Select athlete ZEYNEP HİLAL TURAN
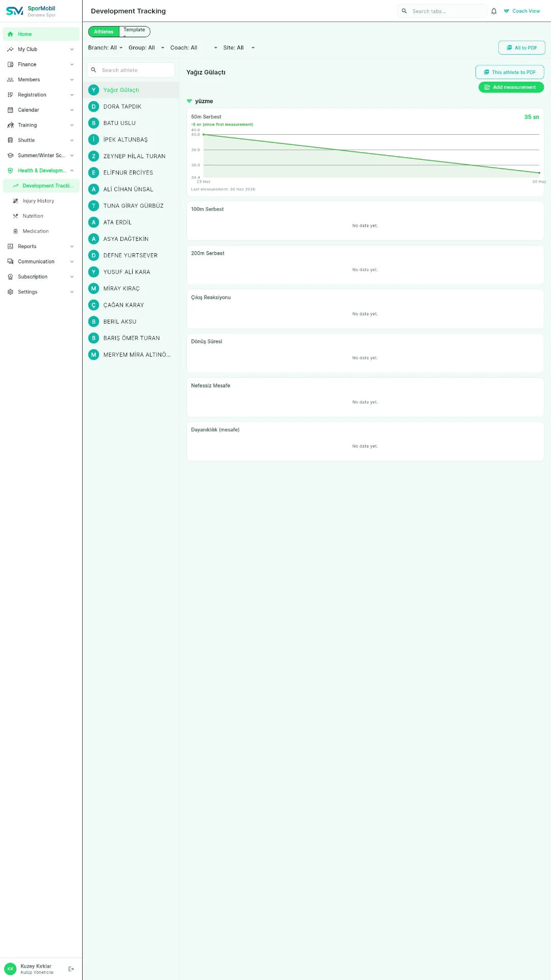Viewport: 551px width, 980px height. (x=131, y=156)
